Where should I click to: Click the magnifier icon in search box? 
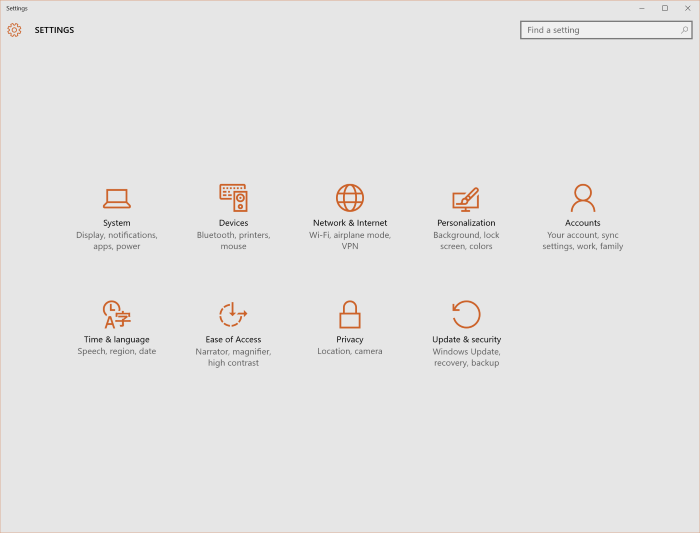tap(685, 30)
